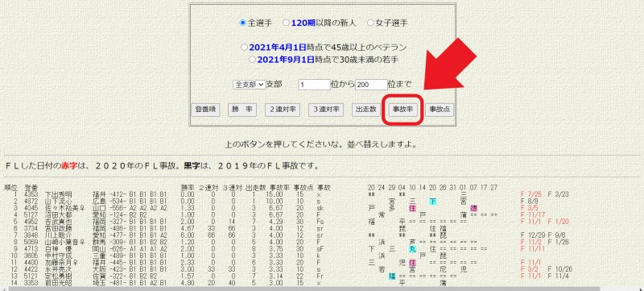Select the 45歳以上のベテラン radio option

[x=244, y=47]
